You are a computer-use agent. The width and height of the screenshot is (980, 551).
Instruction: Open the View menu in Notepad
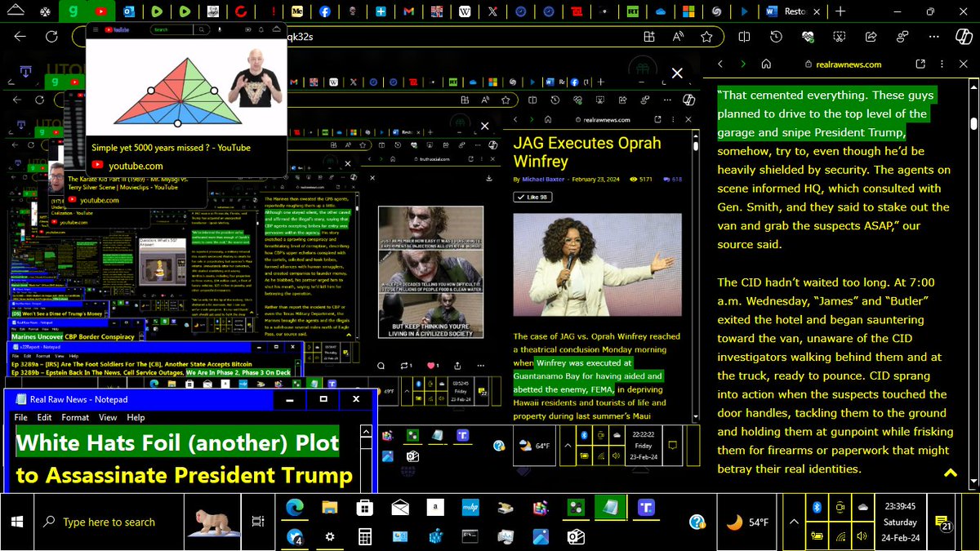(108, 417)
